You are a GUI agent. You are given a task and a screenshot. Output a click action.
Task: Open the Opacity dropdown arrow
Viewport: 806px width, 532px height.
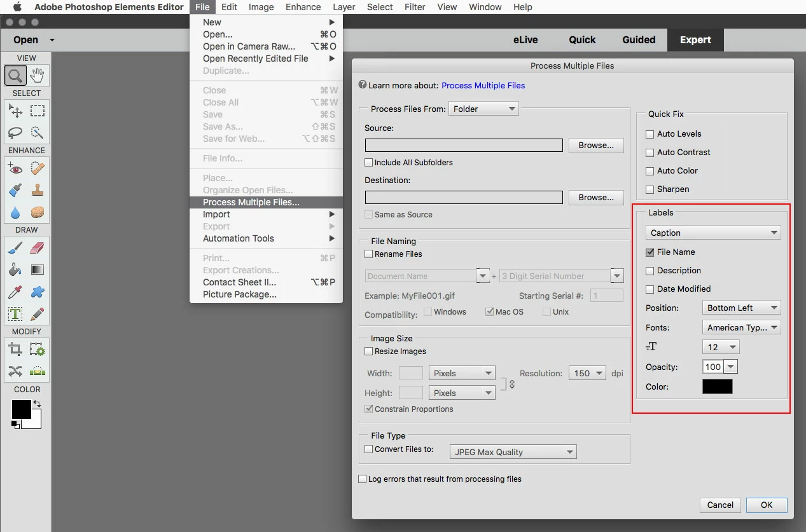pyautogui.click(x=731, y=367)
